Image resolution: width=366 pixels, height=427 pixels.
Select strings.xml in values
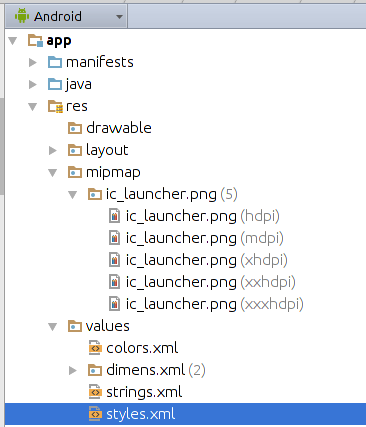point(144,392)
